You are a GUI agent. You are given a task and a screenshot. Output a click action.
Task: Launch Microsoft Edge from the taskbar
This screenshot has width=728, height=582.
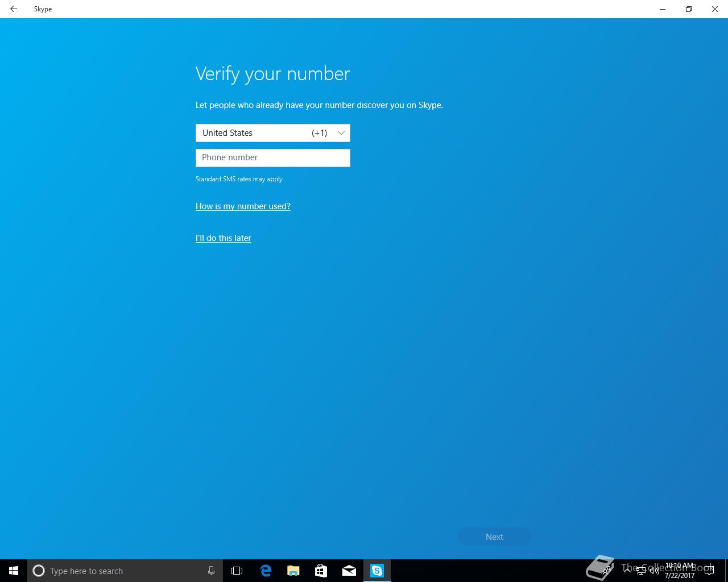click(x=265, y=571)
